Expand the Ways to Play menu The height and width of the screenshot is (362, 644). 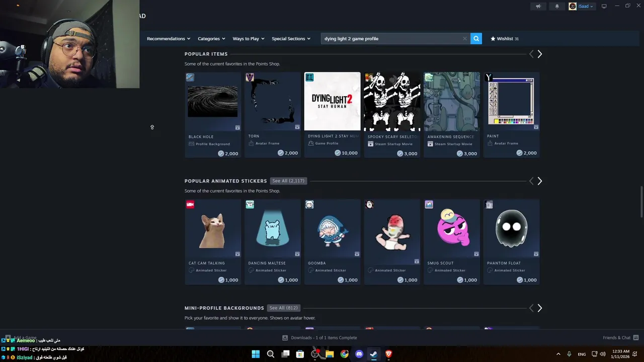(x=249, y=39)
